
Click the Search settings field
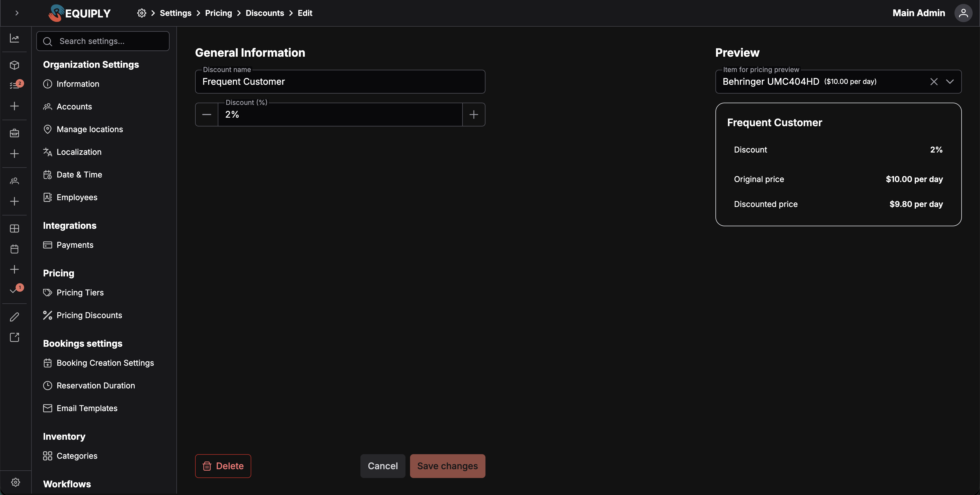[x=103, y=41]
